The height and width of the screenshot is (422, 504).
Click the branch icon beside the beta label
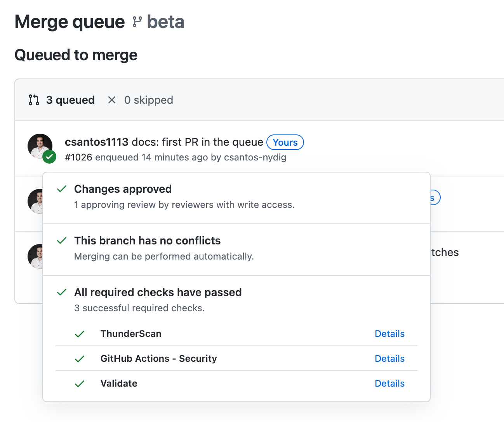click(137, 22)
